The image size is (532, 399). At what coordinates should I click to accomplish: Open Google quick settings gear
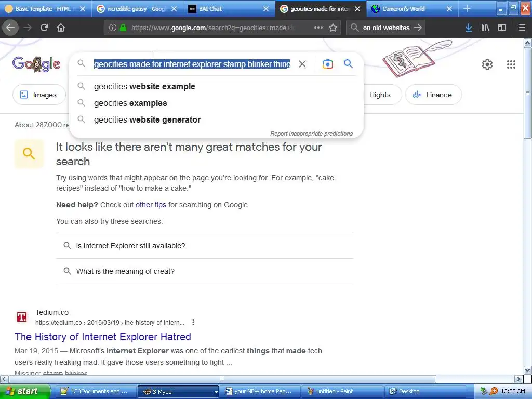[x=487, y=64]
